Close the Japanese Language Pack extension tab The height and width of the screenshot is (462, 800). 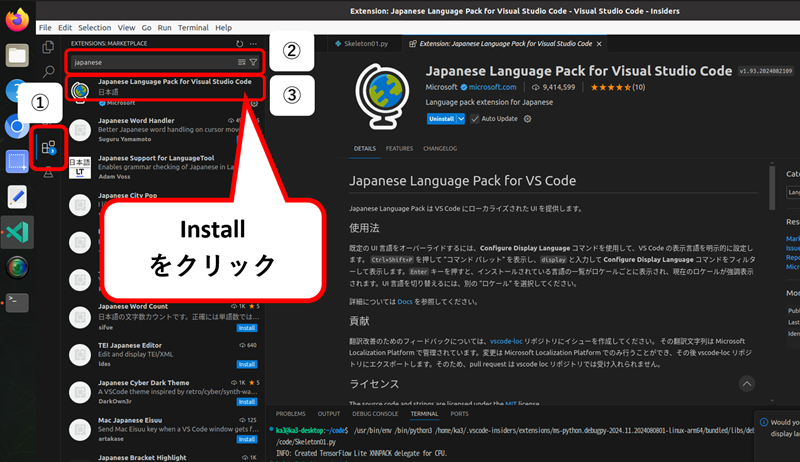599,44
